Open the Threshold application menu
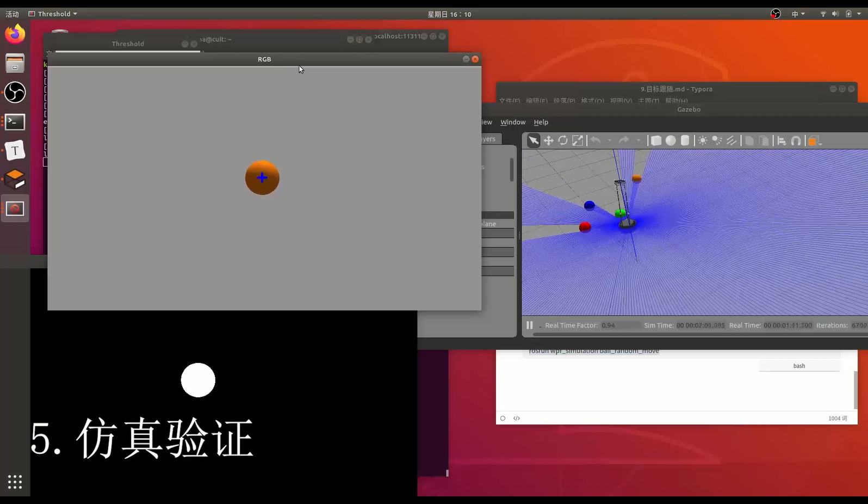Viewport: 868px width, 504px height. click(53, 14)
